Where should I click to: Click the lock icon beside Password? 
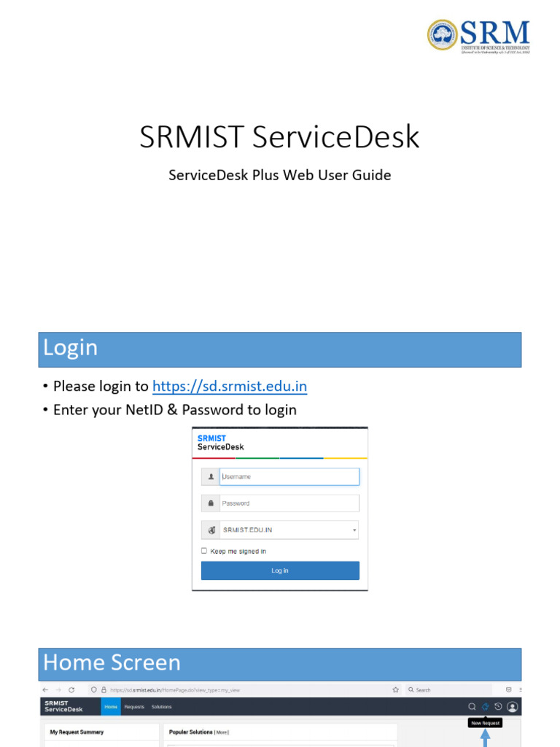click(x=211, y=503)
